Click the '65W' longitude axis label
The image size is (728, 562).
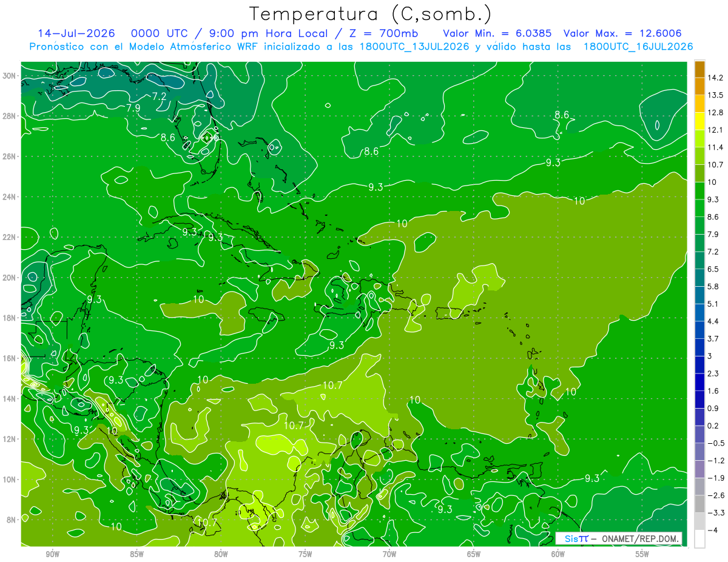[474, 554]
